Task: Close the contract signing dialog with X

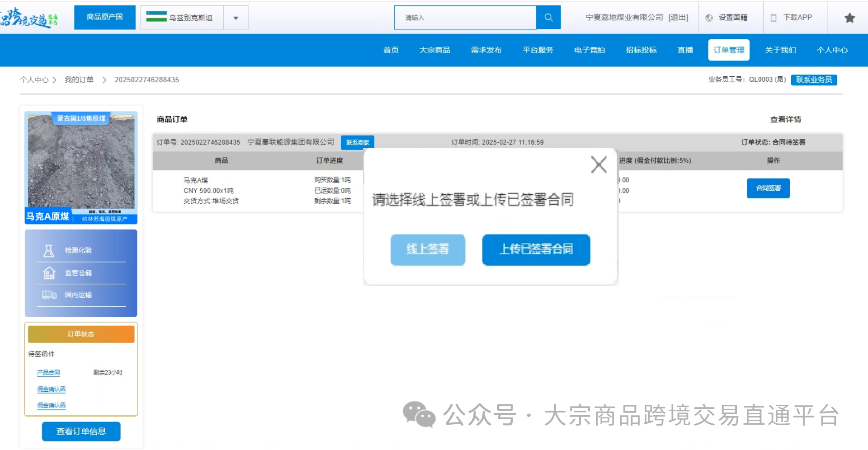Action: point(599,164)
